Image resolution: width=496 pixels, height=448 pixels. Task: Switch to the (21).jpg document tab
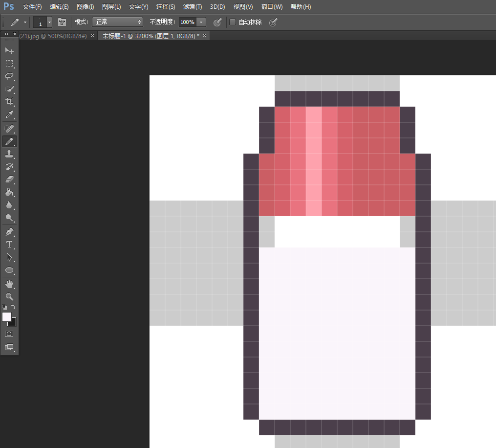coord(53,36)
